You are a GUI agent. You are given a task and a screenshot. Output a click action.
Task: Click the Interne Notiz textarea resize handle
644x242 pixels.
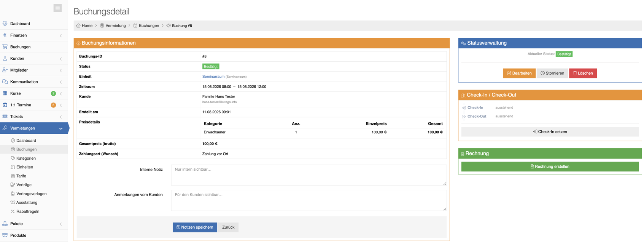pyautogui.click(x=445, y=184)
